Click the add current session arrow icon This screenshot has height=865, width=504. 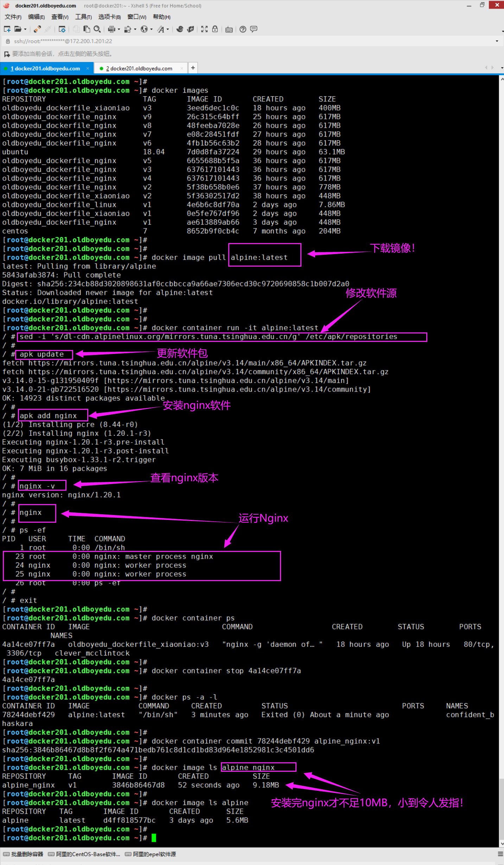point(7,54)
